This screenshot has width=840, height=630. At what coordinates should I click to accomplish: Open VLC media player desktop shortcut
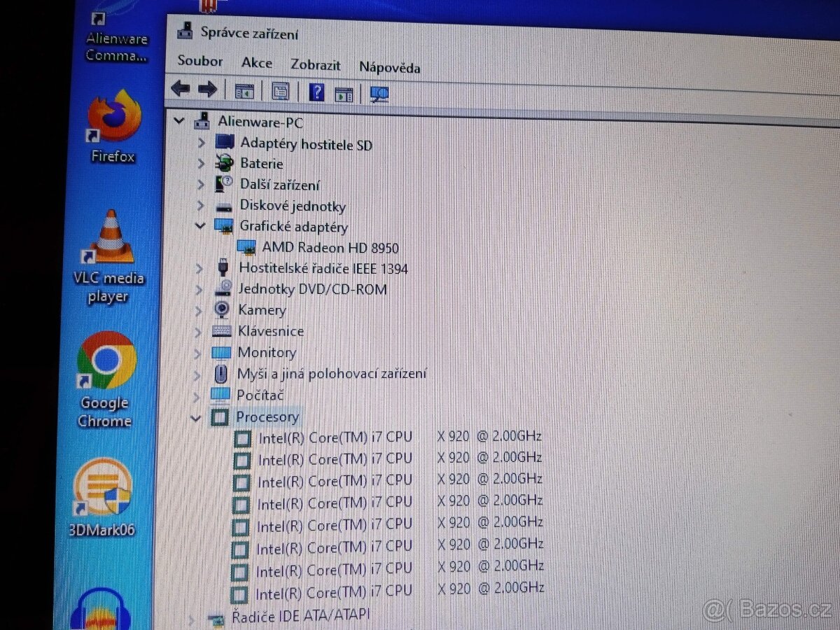point(109,258)
